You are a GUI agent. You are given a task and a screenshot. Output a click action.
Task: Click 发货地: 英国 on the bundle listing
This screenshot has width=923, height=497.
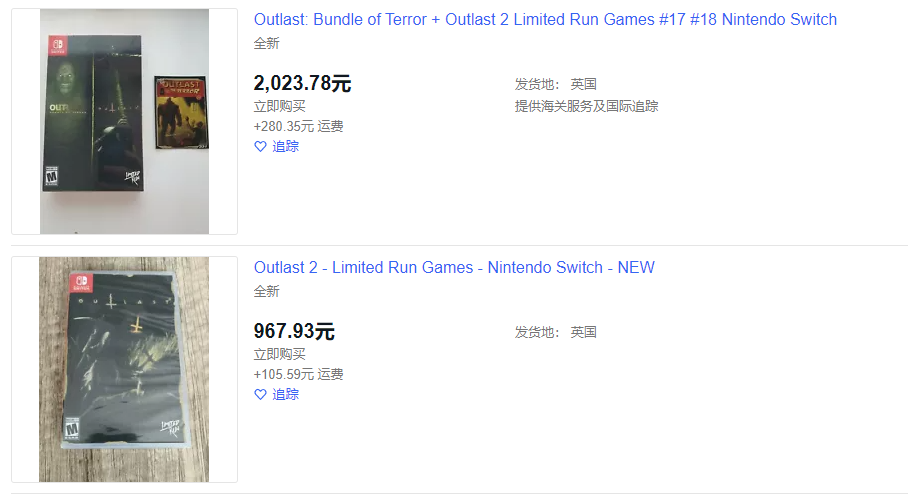(x=556, y=84)
